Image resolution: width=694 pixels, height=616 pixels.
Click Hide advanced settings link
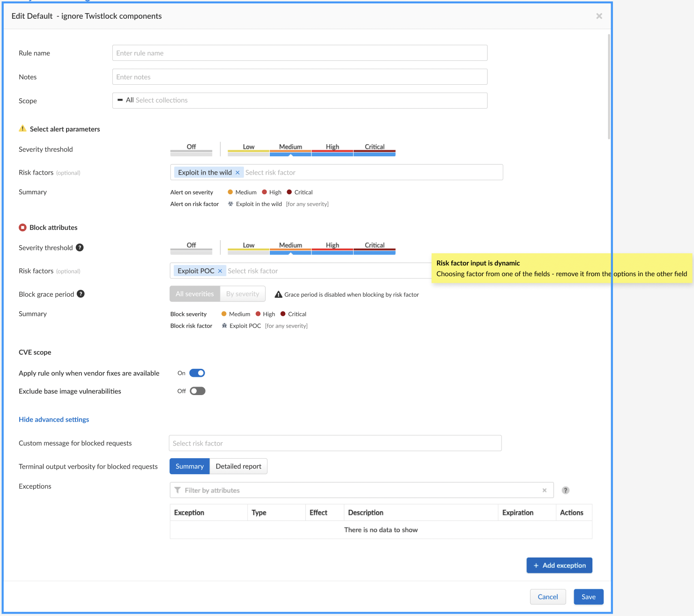click(x=54, y=419)
